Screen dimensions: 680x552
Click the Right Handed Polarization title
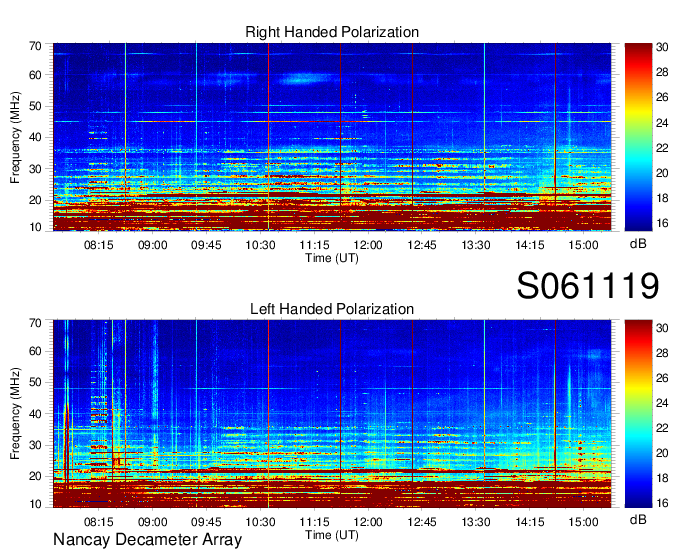(x=332, y=32)
